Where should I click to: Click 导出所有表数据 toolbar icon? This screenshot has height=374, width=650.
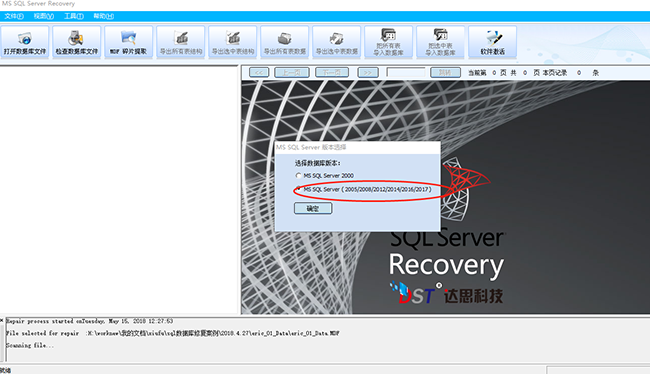click(x=285, y=42)
